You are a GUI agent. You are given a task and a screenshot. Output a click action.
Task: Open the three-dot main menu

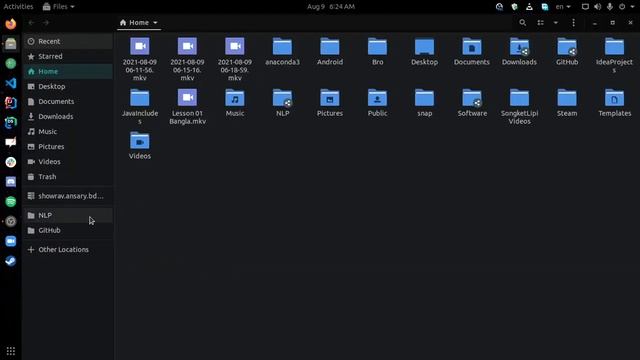(x=573, y=23)
